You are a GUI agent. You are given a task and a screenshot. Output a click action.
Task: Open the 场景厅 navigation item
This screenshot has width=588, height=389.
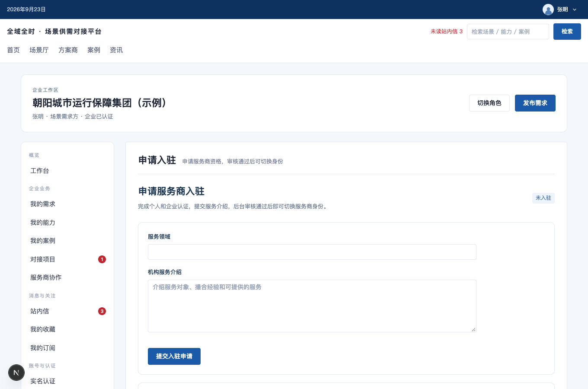pos(39,50)
